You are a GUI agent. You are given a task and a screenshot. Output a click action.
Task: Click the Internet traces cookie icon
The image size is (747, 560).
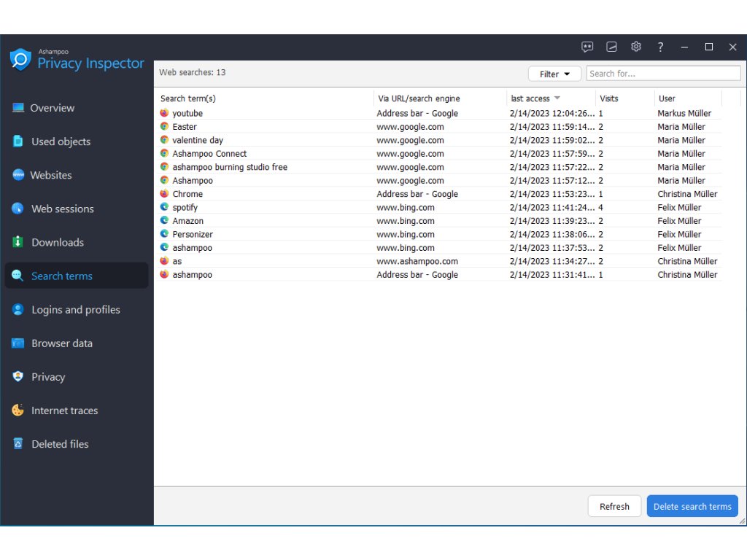tap(18, 410)
